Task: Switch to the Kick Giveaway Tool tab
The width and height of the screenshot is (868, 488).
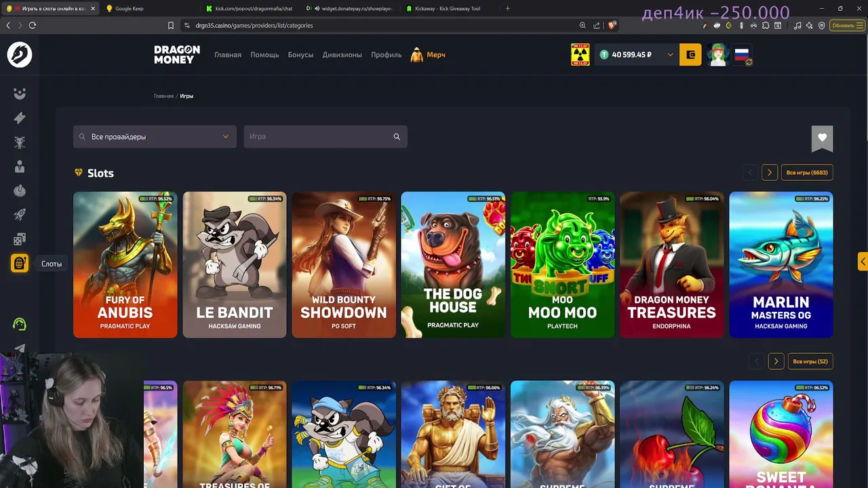Action: click(x=450, y=9)
